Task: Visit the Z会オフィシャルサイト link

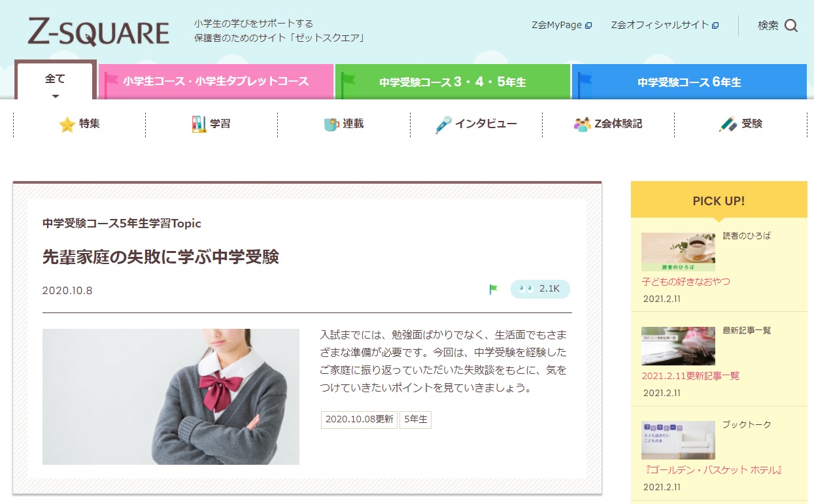Action: pyautogui.click(x=664, y=25)
